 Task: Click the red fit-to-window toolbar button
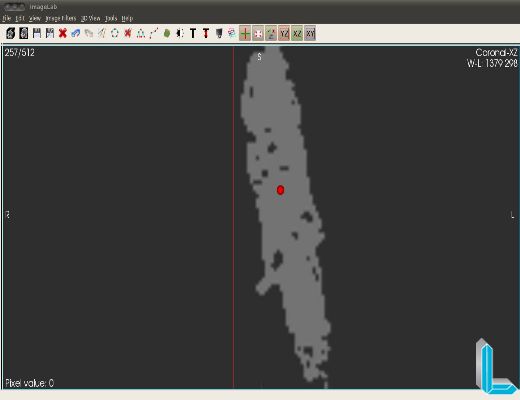coord(258,33)
